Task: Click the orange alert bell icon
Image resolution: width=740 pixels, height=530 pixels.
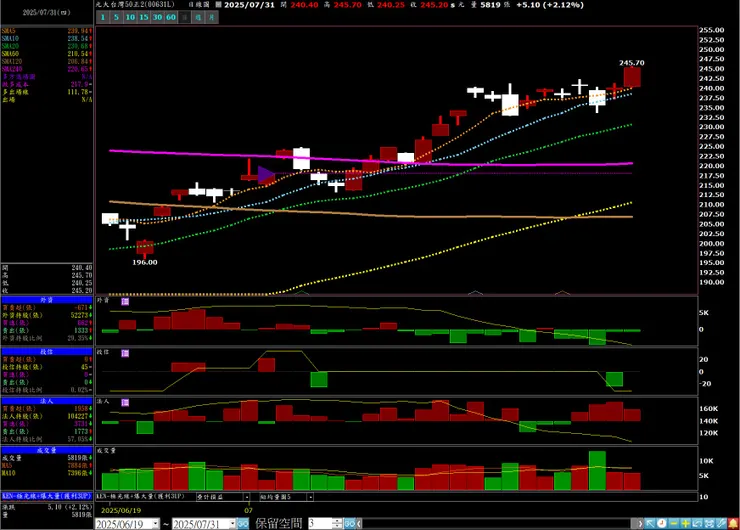Action: pos(733,523)
